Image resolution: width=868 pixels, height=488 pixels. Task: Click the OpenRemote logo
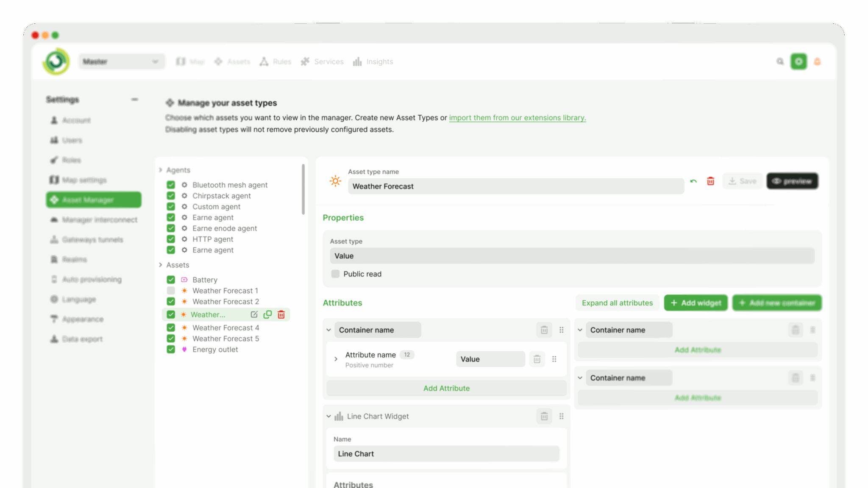56,62
